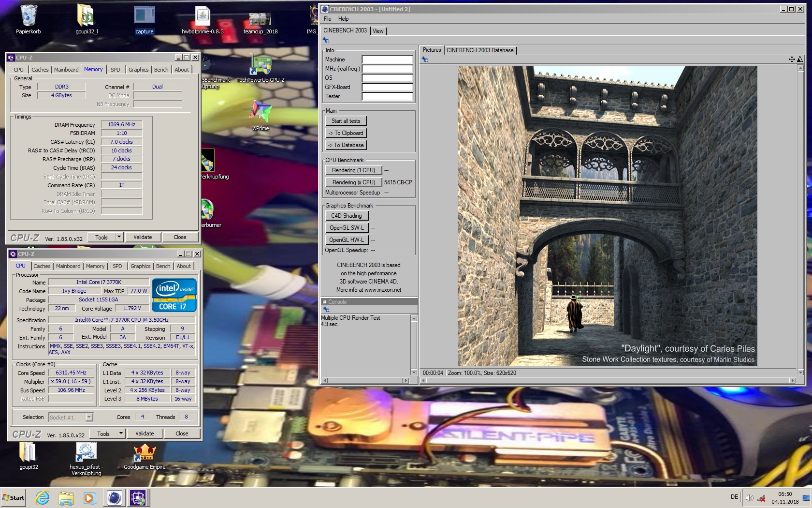
Task: Open Internet Explorer from the taskbar
Action: click(x=43, y=498)
